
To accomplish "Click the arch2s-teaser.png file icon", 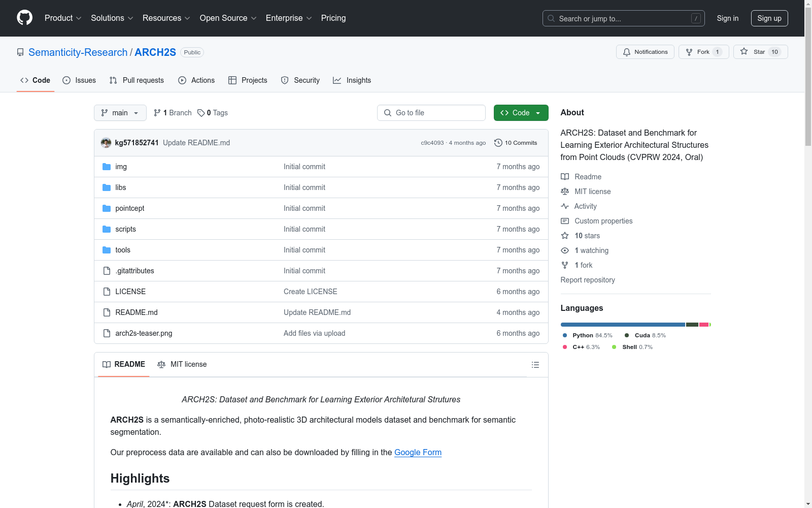I will click(x=107, y=333).
